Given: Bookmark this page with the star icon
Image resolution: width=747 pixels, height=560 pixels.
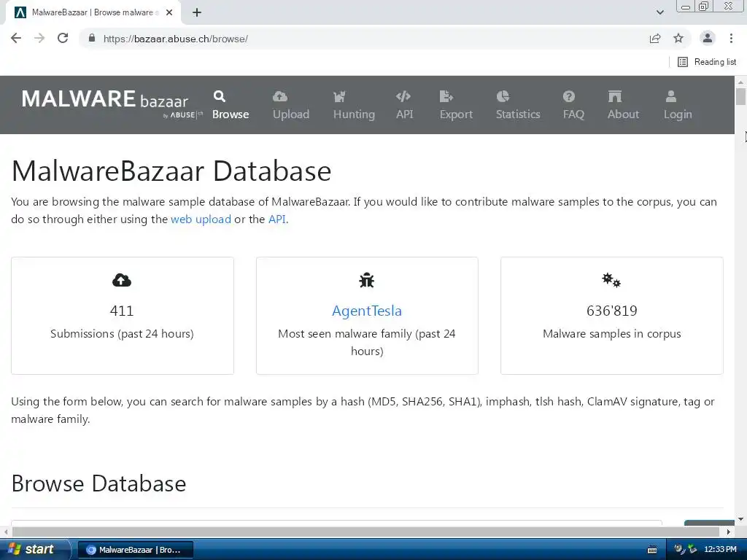Looking at the screenshot, I should [678, 39].
